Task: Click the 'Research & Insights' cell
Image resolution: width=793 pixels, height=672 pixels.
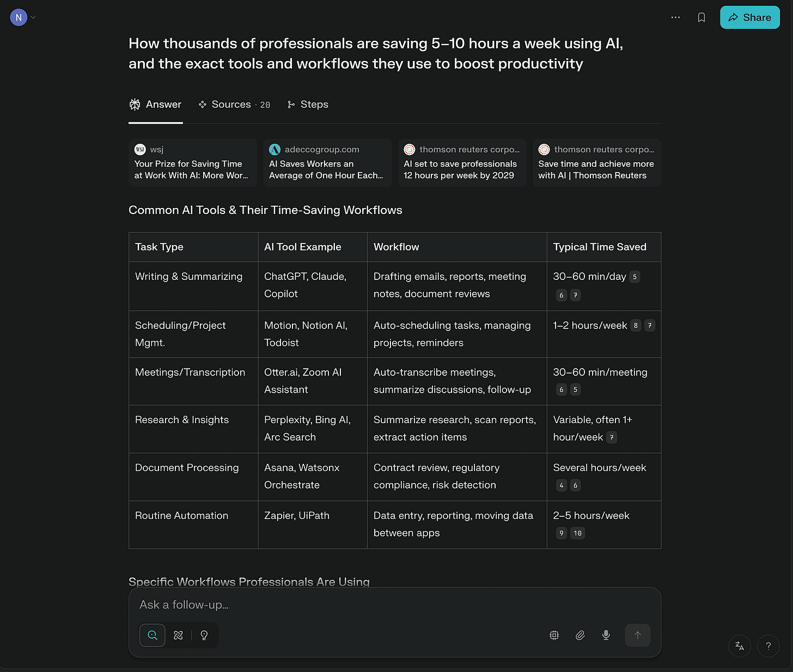Action: click(193, 429)
